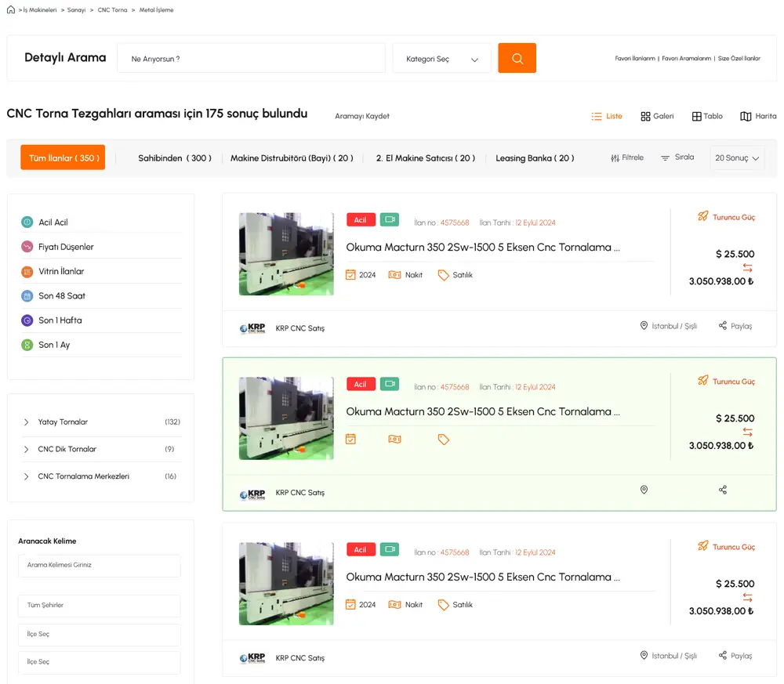Click the Arama Kelimesi Giriniz field
The width and height of the screenshot is (784, 684).
click(100, 565)
